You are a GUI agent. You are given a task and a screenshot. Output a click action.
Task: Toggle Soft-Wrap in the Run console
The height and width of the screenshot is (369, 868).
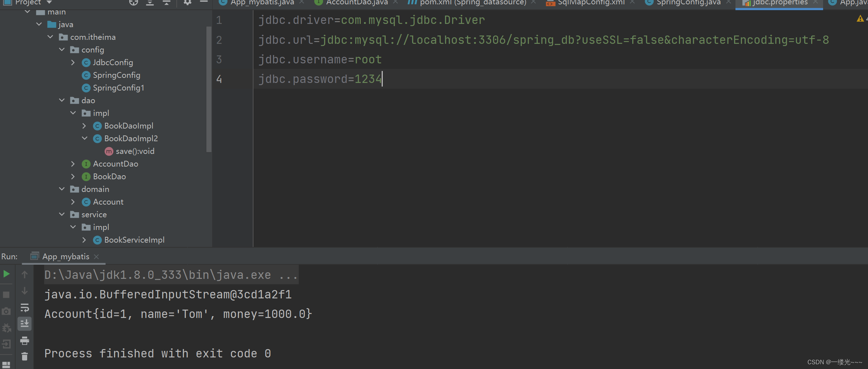(25, 307)
